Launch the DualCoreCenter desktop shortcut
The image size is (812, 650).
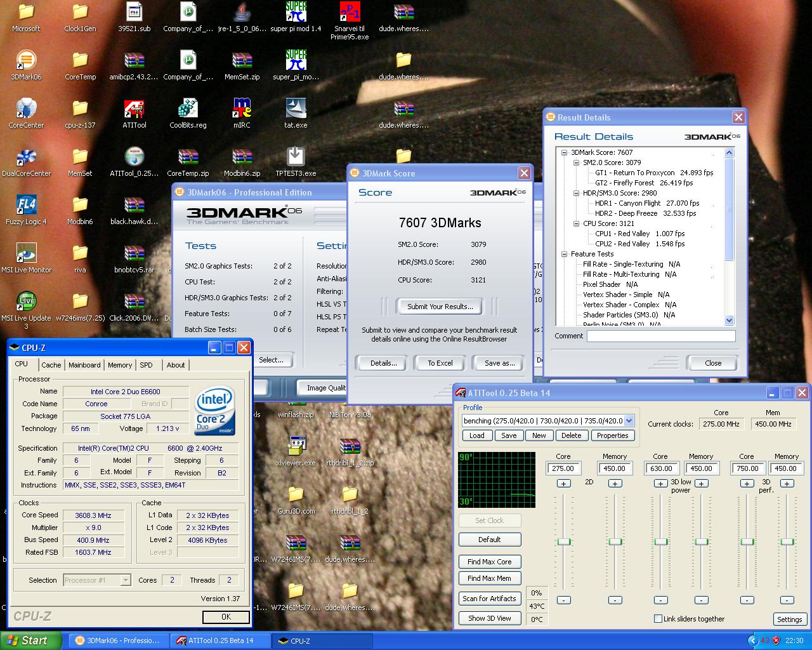(x=26, y=161)
